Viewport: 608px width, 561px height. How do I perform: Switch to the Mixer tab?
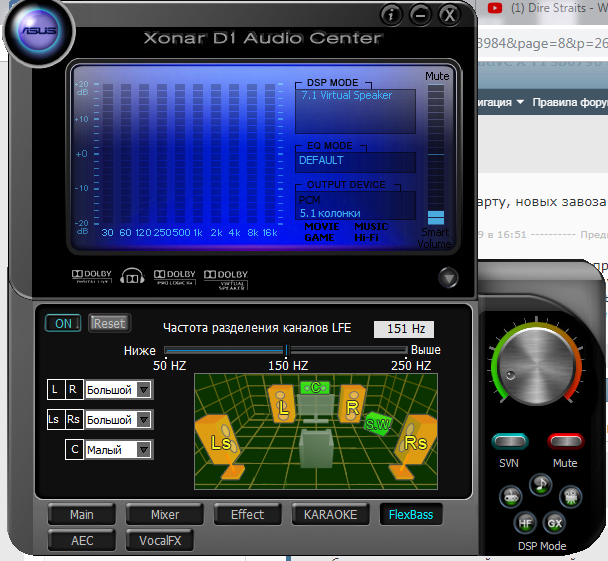(165, 514)
